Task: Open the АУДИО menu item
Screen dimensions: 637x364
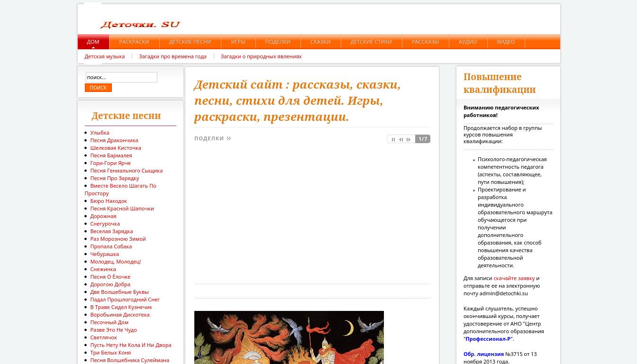Action: coord(468,42)
